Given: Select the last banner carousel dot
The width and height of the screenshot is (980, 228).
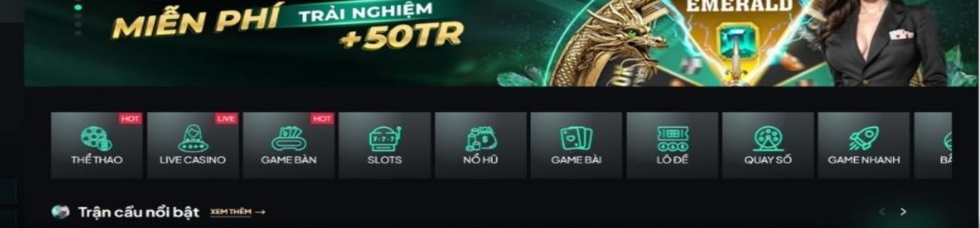Looking at the screenshot, I should [x=78, y=33].
